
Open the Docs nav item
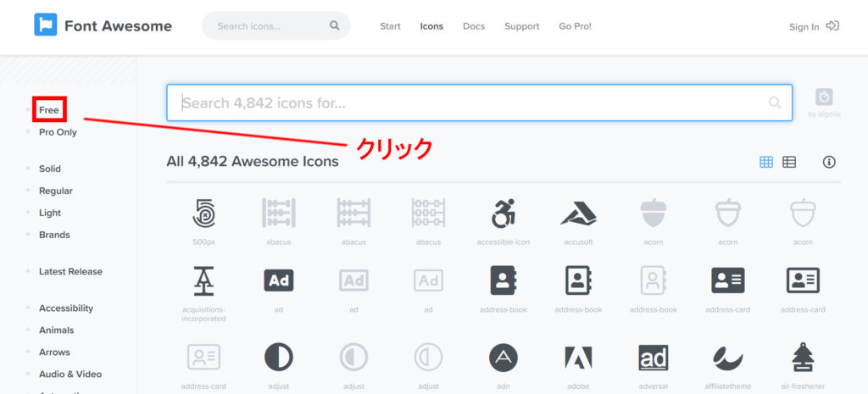(x=474, y=26)
